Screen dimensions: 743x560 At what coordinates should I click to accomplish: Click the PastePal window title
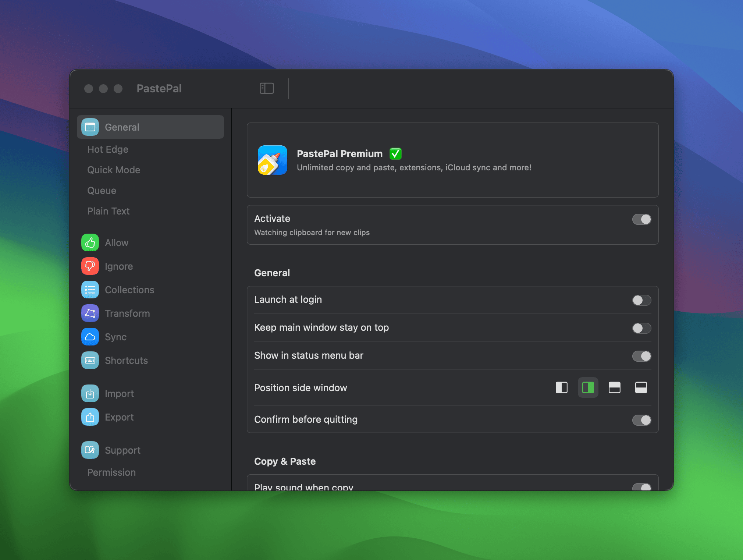point(159,88)
